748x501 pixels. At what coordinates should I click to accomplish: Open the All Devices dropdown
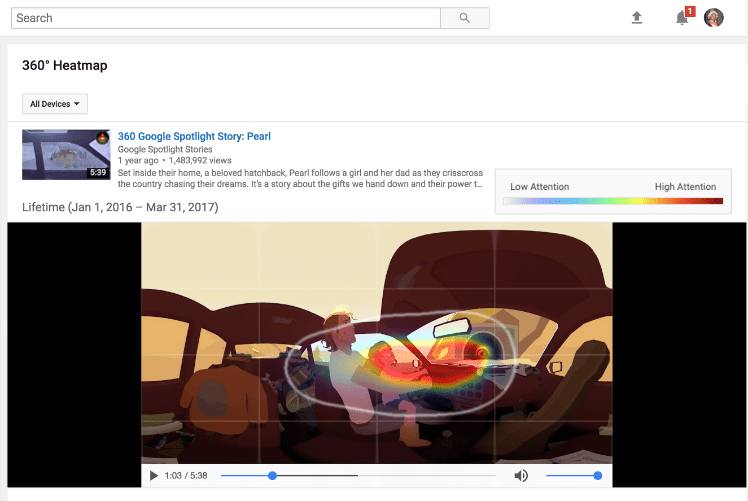pyautogui.click(x=55, y=104)
